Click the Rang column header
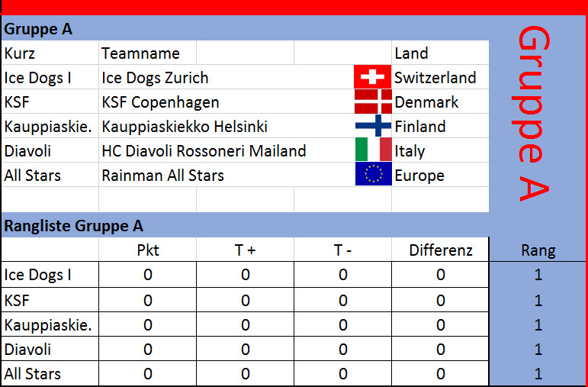Viewport: 588px width, 387px height. (538, 250)
